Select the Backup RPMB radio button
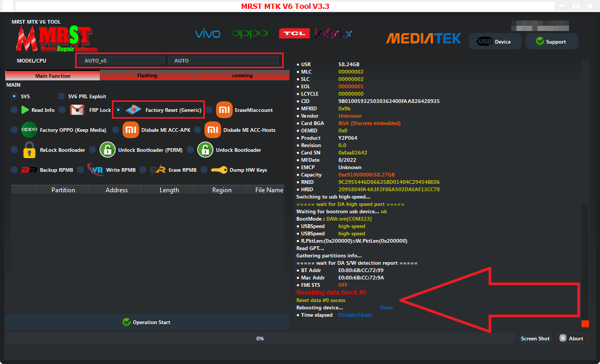This screenshot has width=600, height=364. [x=14, y=170]
